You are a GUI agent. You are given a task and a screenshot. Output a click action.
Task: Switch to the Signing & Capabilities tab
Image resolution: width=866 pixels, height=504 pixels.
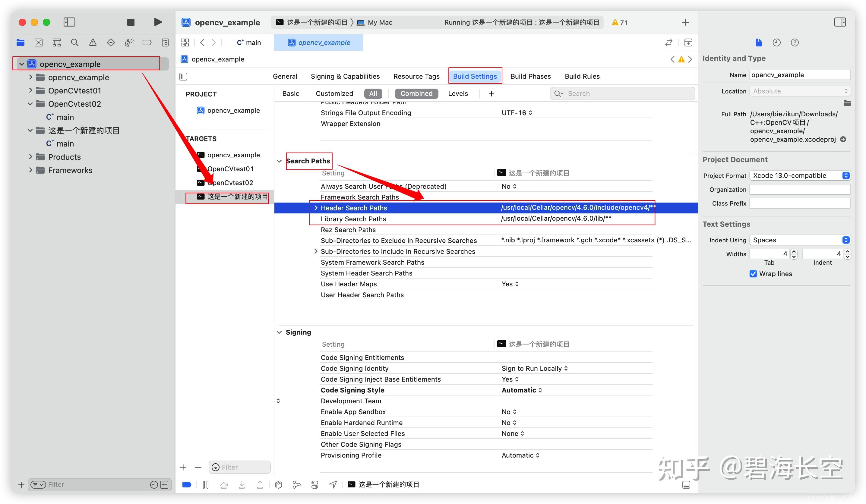345,76
